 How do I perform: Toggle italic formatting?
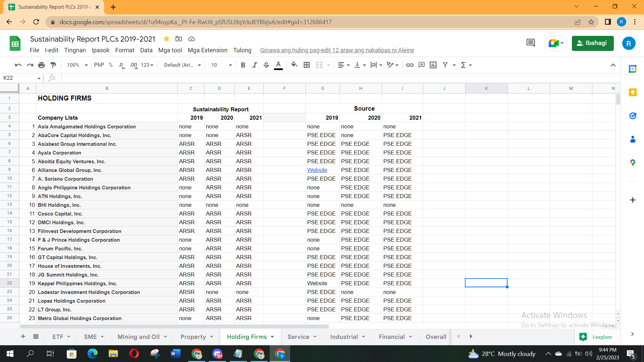[x=255, y=65]
